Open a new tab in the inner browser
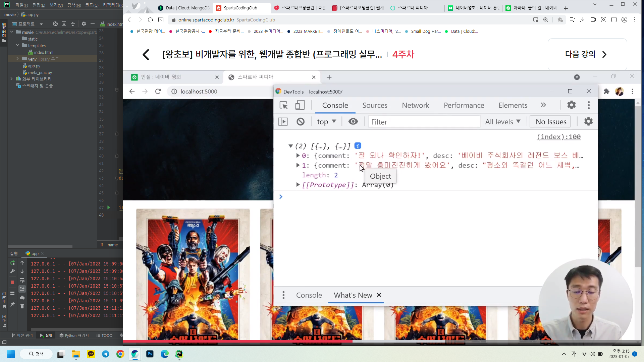This screenshot has width=644, height=362. 329,77
